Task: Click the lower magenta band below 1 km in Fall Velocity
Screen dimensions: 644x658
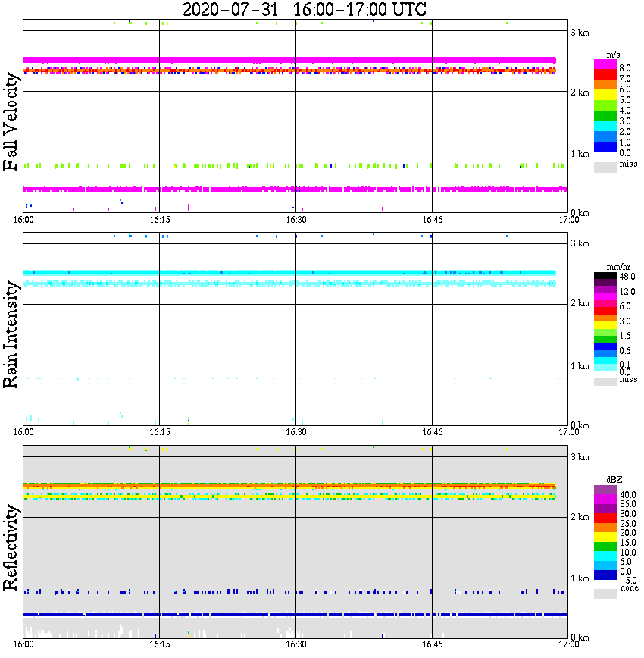Action: pos(295,190)
